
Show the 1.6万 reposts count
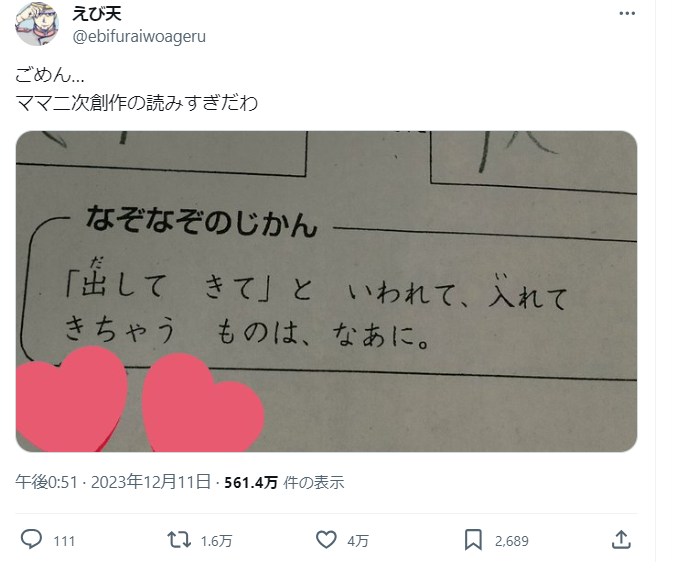(x=216, y=541)
